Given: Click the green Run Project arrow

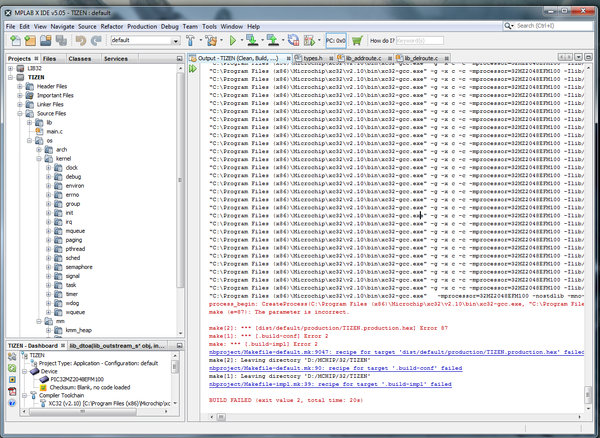Looking at the screenshot, I should pyautogui.click(x=233, y=40).
